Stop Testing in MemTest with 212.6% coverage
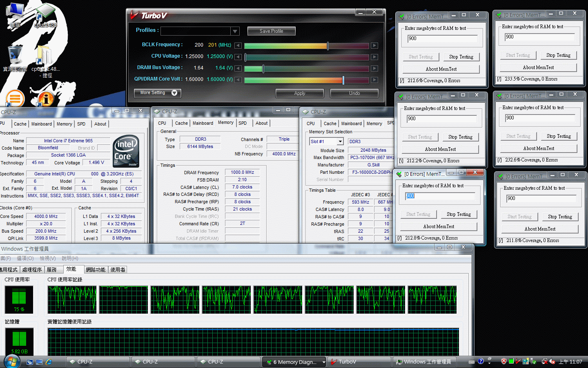This screenshot has height=368, width=588. [x=461, y=57]
